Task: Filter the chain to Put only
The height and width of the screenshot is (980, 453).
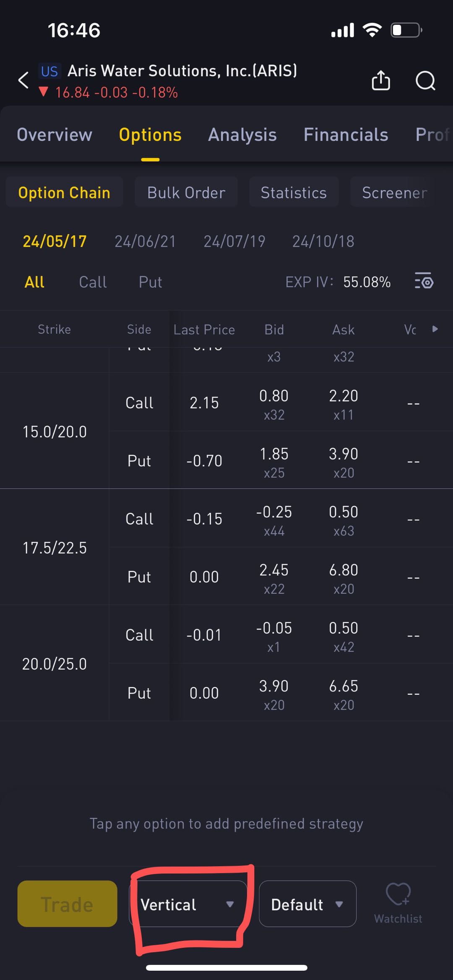Action: tap(150, 282)
